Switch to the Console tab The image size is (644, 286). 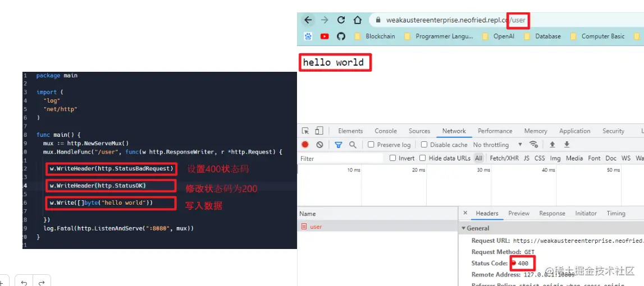[386, 131]
